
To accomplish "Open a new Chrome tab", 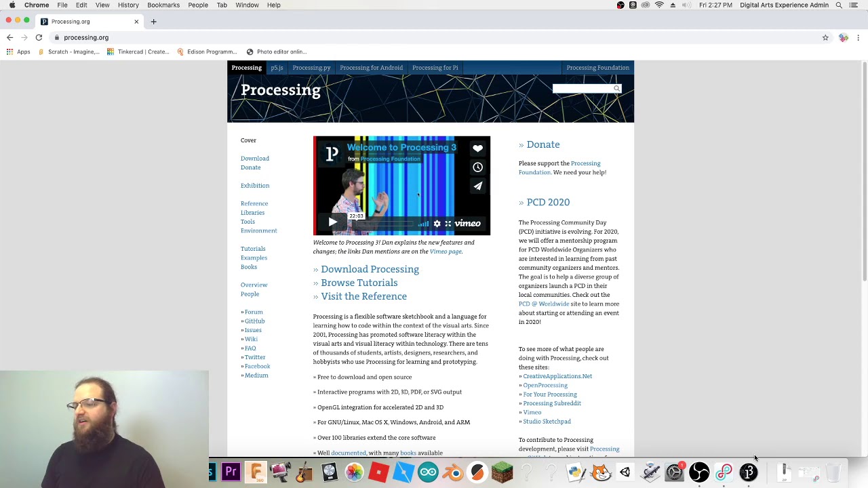I will (153, 22).
